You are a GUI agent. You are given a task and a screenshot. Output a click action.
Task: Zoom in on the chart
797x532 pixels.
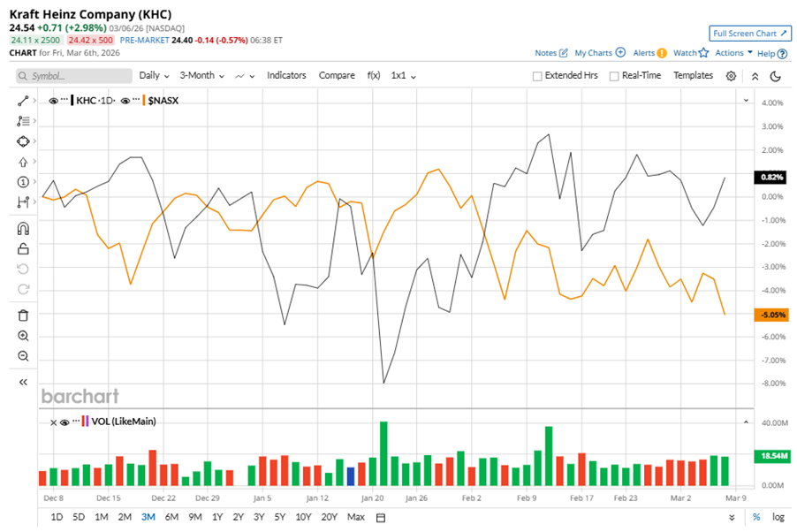(x=23, y=336)
